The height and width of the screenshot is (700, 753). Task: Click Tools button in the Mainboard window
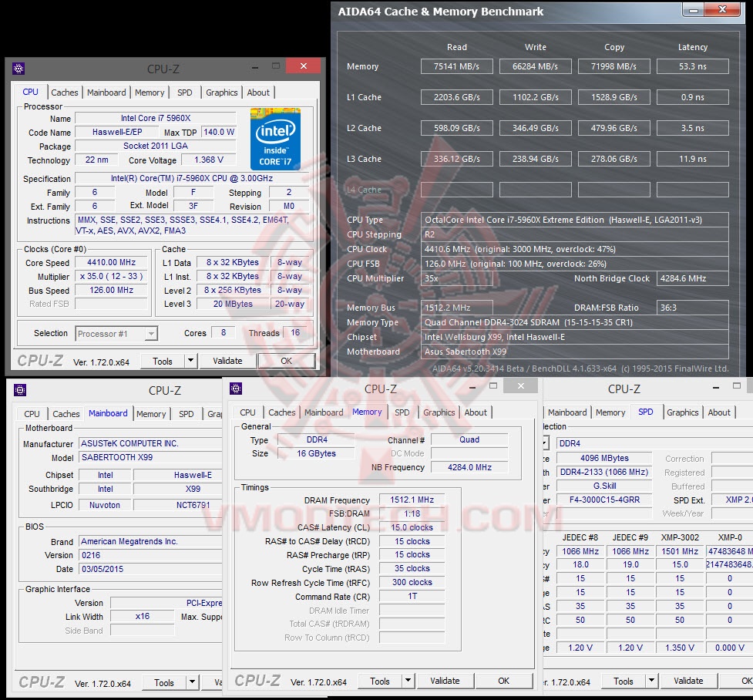(x=163, y=683)
